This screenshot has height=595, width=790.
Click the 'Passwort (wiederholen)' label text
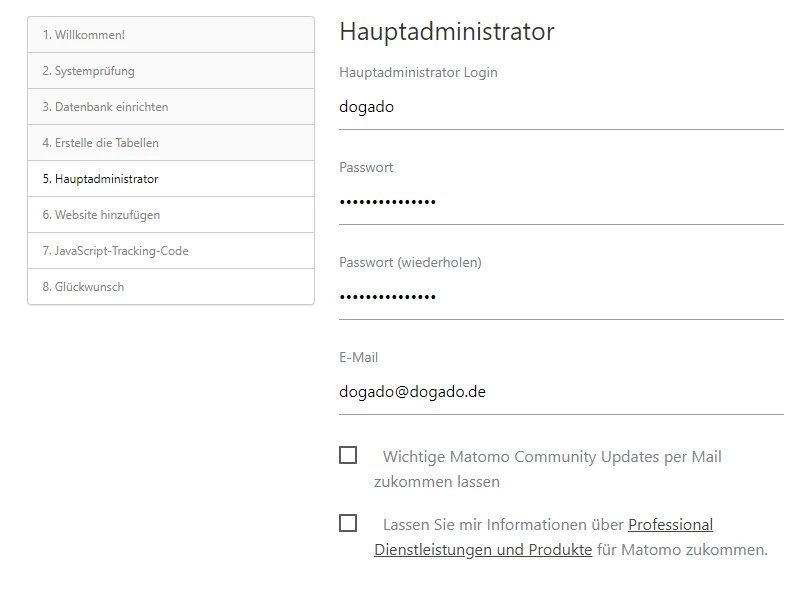click(410, 262)
